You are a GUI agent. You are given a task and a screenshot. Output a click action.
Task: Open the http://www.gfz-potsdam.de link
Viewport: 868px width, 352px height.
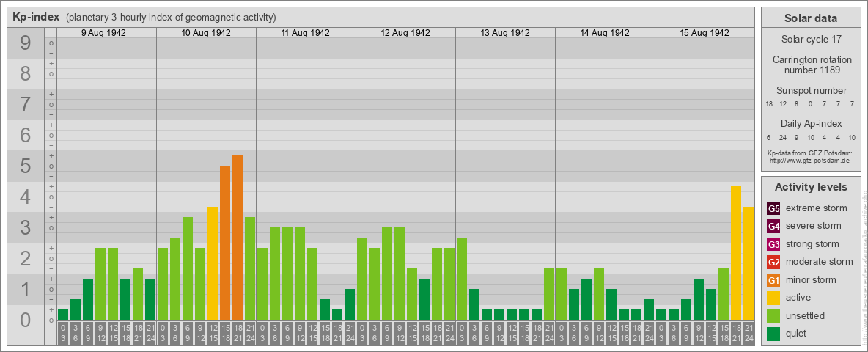(811, 160)
